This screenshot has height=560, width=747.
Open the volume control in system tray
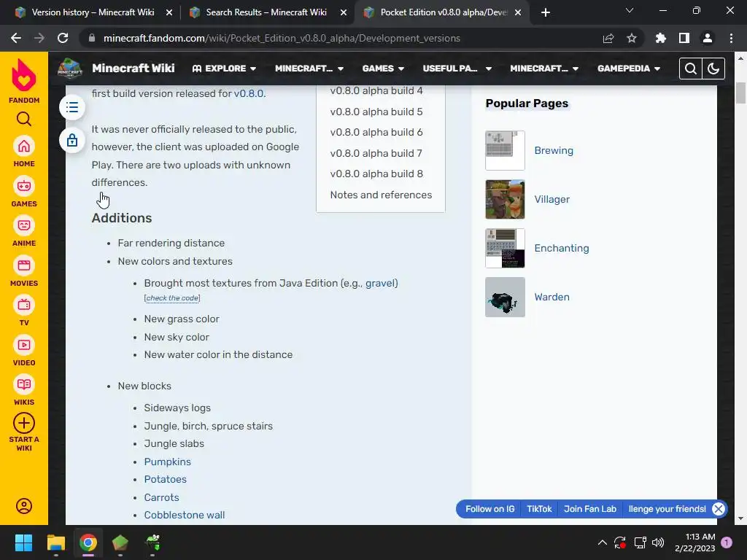tap(658, 542)
